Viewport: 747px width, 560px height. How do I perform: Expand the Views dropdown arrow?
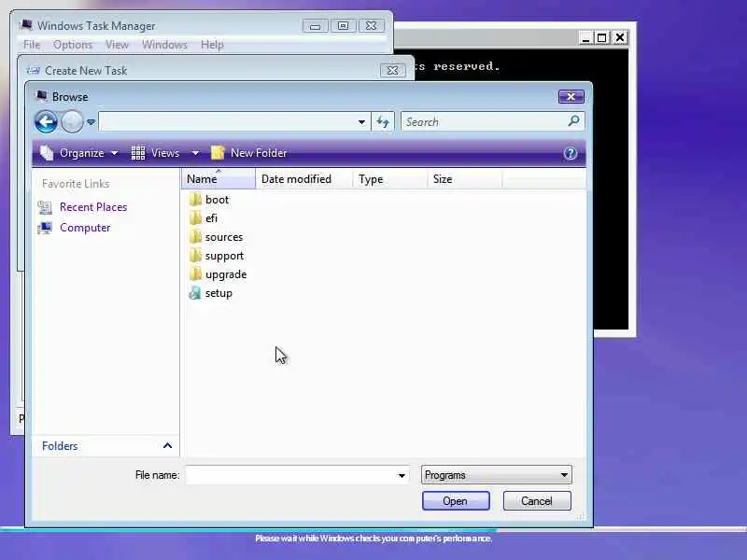[x=195, y=153]
